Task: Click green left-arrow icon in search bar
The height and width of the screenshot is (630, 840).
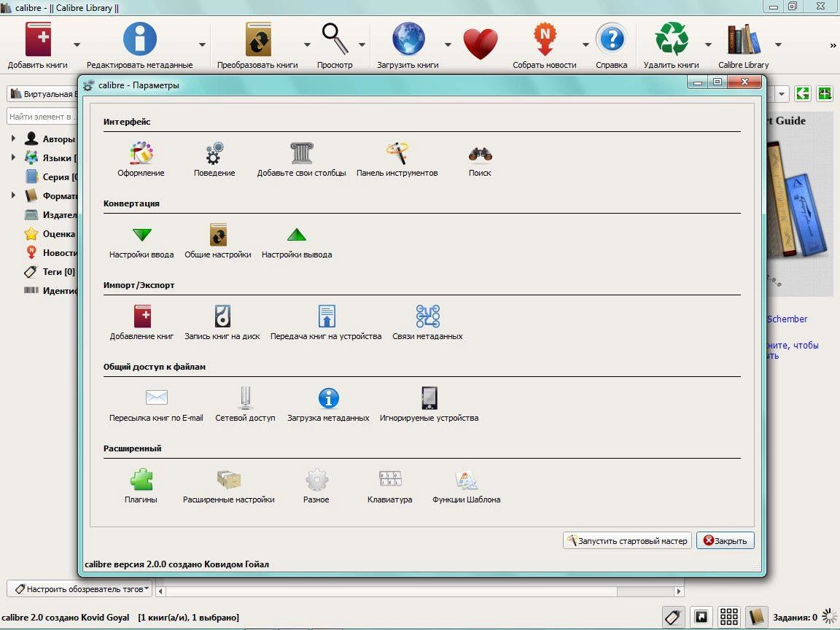Action: click(x=803, y=93)
